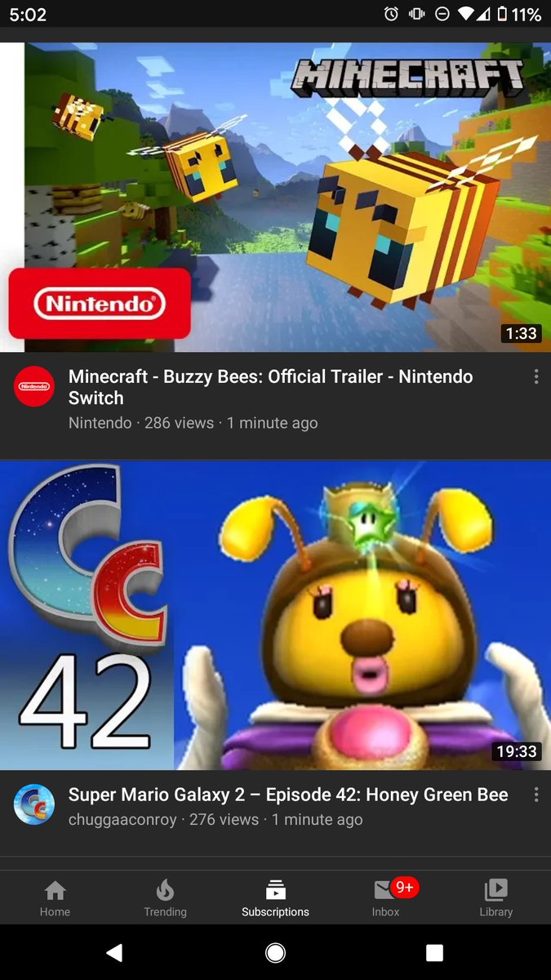Viewport: 551px width, 980px height.
Task: Open the Library tab icon
Action: click(495, 889)
